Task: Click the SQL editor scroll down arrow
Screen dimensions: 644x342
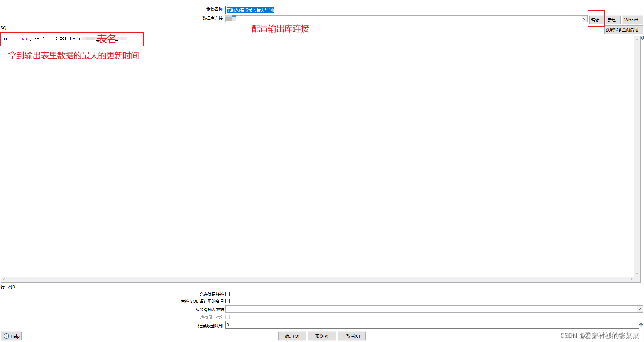Action: point(637,274)
